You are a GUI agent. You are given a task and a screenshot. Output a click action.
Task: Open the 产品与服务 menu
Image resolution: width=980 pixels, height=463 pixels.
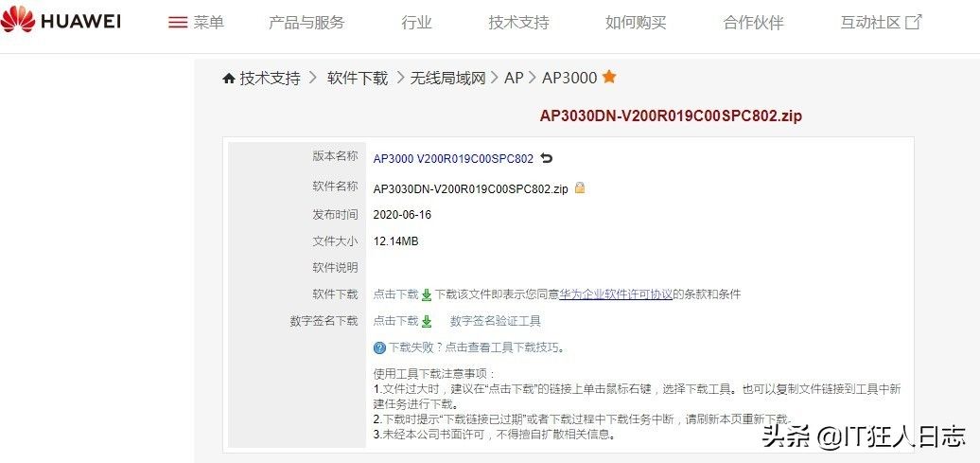tap(306, 23)
